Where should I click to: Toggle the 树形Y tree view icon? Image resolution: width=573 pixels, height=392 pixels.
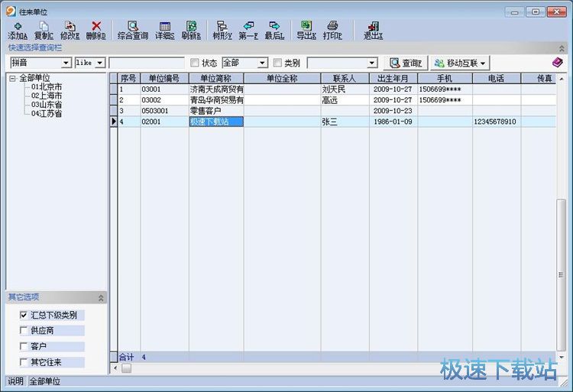(x=222, y=31)
